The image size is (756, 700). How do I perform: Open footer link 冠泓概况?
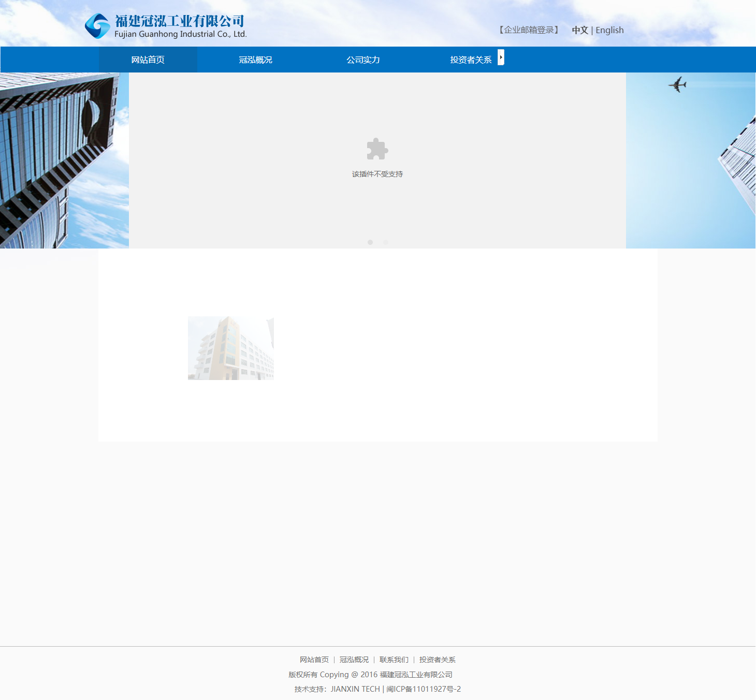[x=354, y=660]
